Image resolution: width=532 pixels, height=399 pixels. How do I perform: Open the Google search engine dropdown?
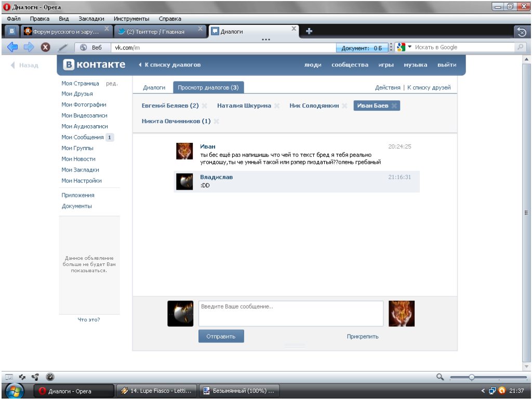409,47
